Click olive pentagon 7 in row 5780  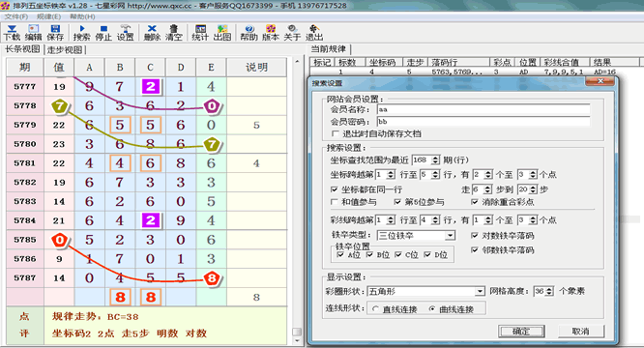point(212,144)
